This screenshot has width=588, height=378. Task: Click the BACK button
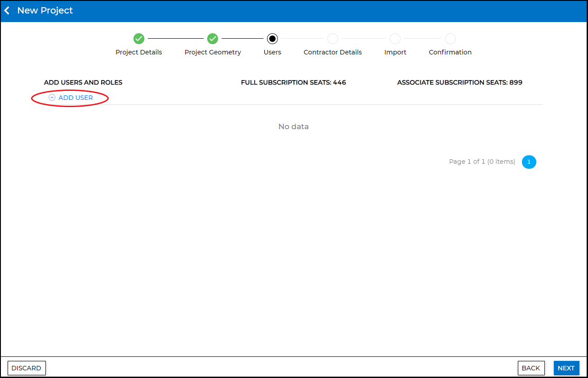(x=531, y=368)
